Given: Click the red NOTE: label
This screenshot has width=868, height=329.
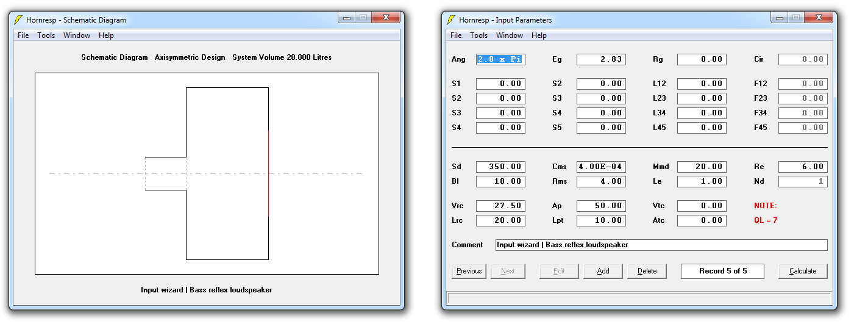Looking at the screenshot, I should [x=766, y=206].
